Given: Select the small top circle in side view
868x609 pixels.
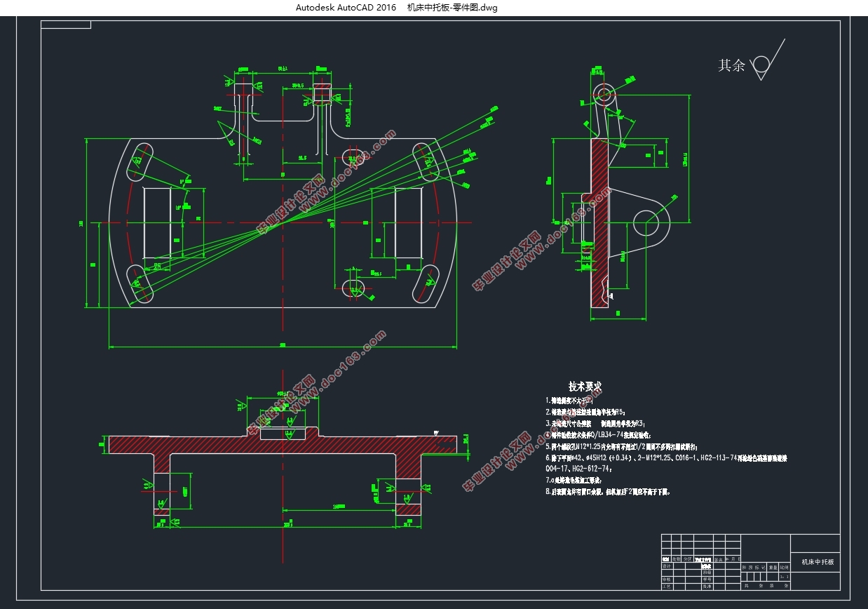Looking at the screenshot, I should 604,94.
